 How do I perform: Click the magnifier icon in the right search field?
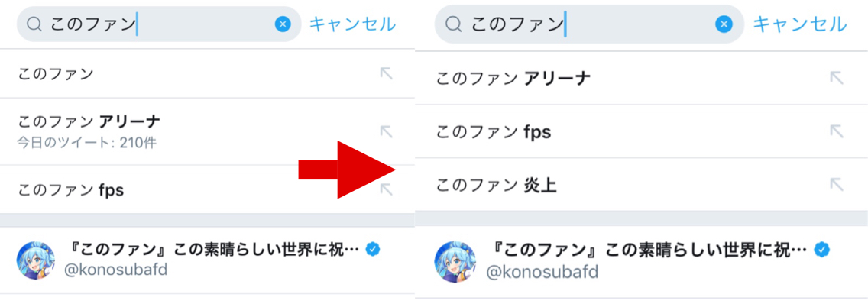click(x=453, y=24)
